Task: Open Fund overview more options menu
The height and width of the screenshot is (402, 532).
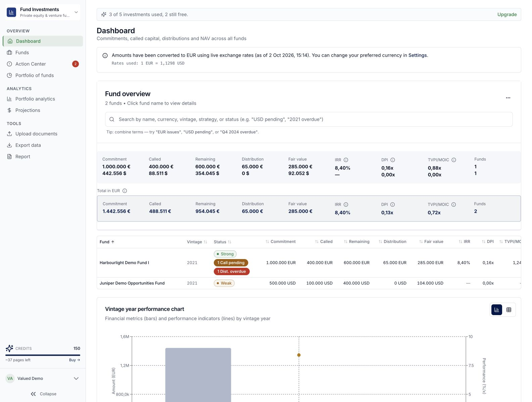Action: pos(508,98)
